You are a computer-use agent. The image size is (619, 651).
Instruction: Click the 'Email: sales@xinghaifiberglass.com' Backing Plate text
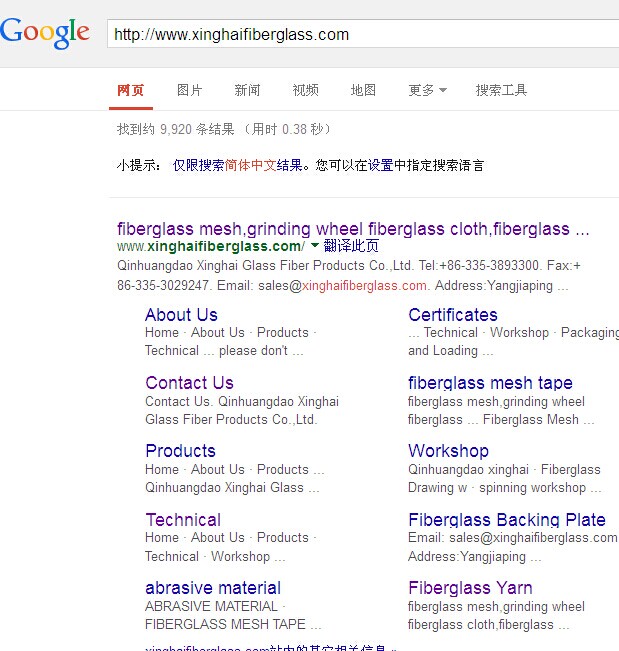click(513, 538)
